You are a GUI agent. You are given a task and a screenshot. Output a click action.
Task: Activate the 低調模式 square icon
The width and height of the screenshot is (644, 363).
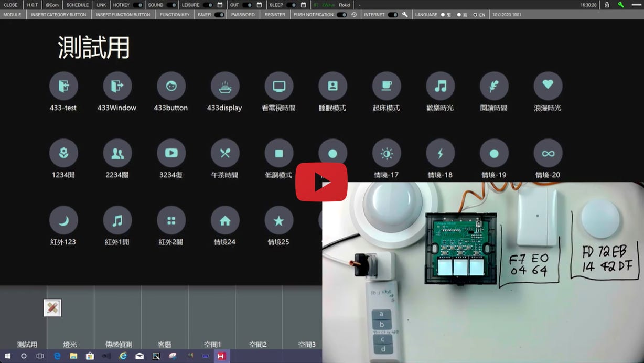[x=278, y=153]
